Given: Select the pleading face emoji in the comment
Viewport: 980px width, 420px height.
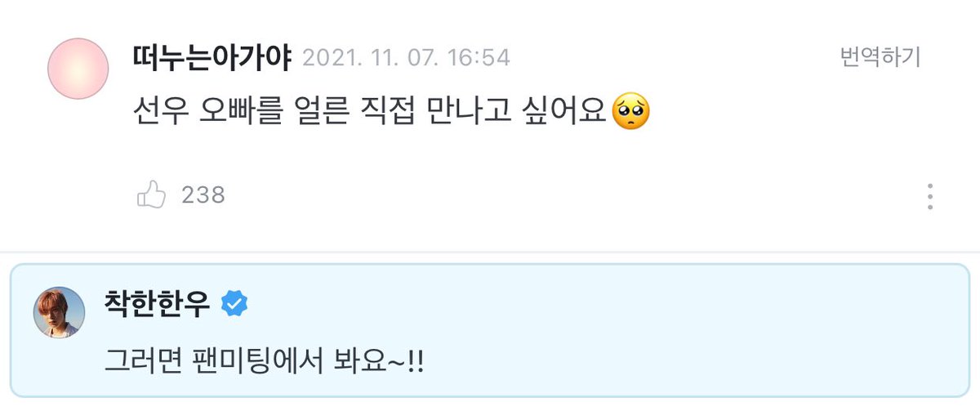Looking at the screenshot, I should coord(631,114).
